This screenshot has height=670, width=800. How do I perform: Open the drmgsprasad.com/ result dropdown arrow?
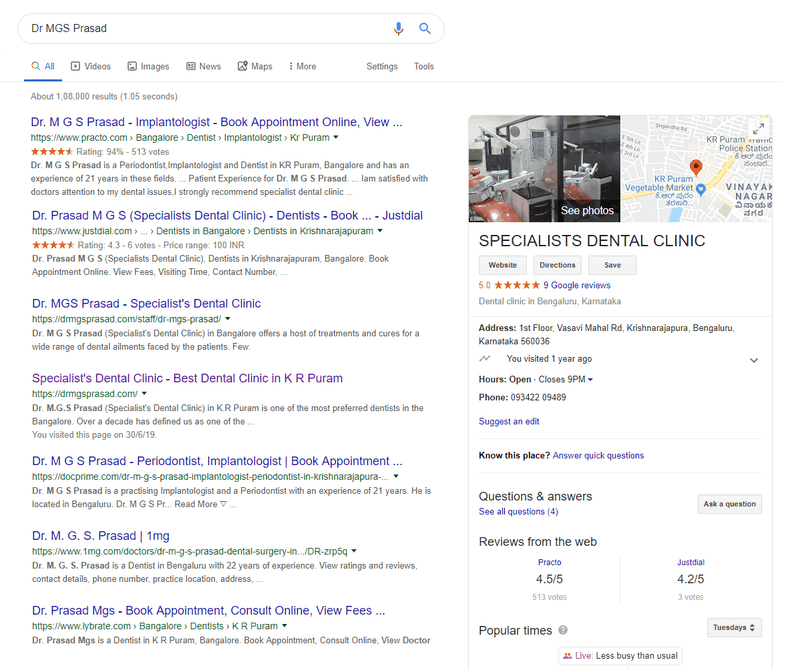pos(144,393)
